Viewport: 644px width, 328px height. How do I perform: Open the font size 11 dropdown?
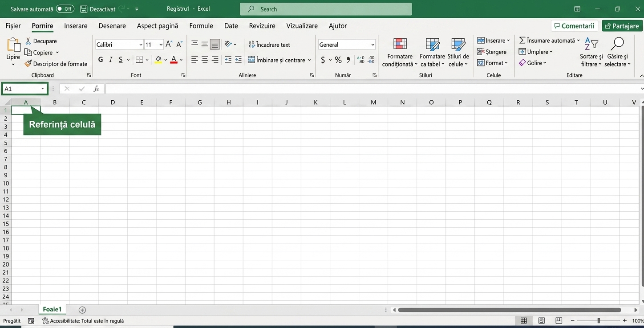pos(161,45)
